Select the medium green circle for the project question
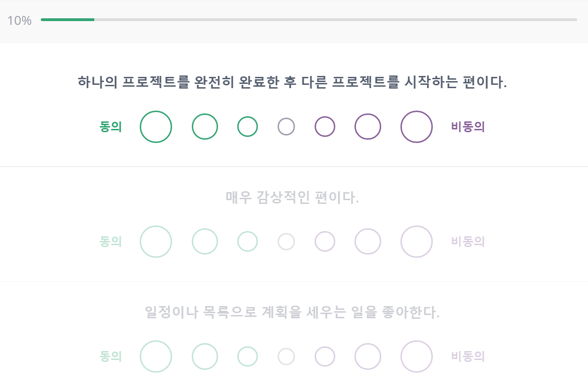 (204, 126)
